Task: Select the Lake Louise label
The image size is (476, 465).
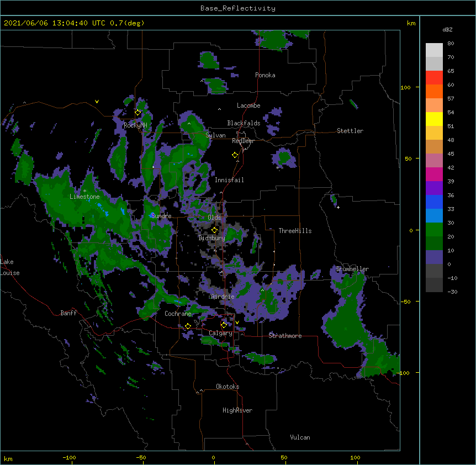Action: [9, 267]
